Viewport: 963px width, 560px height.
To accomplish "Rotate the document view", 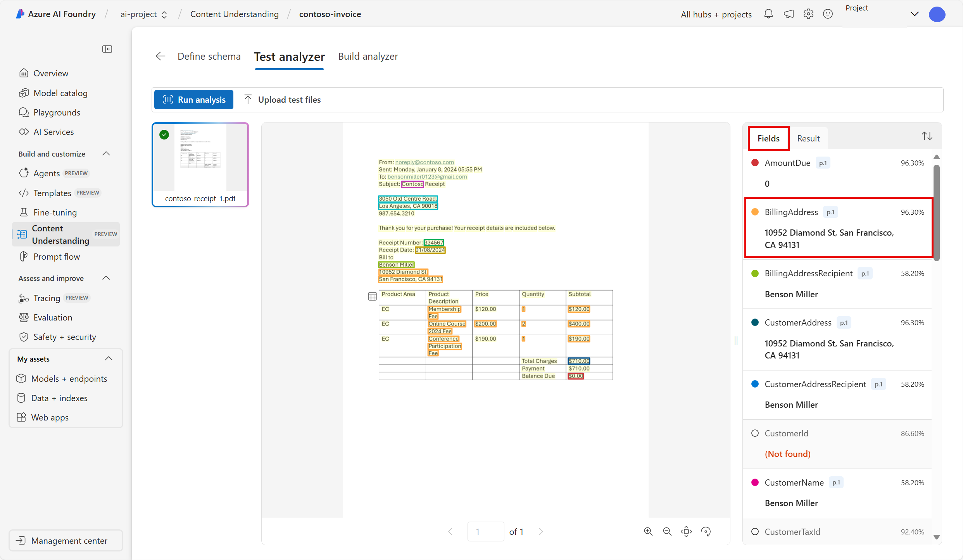I will click(706, 531).
